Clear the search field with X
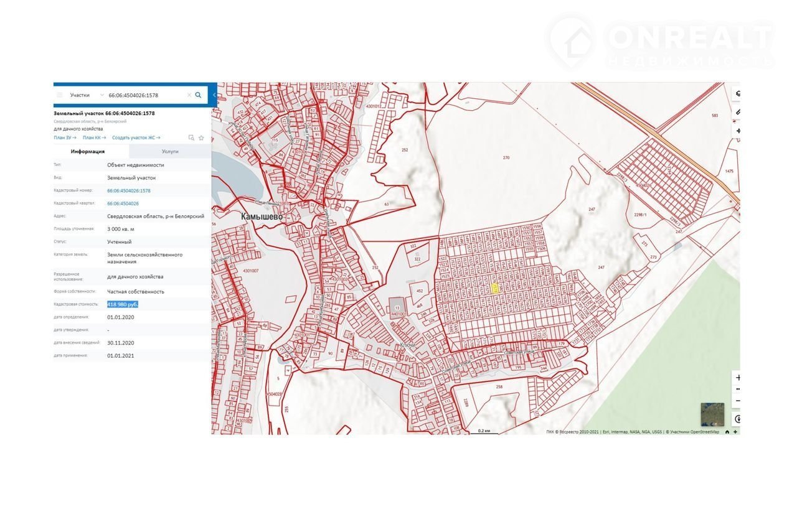Screen dimensions: 797x532 (189, 95)
